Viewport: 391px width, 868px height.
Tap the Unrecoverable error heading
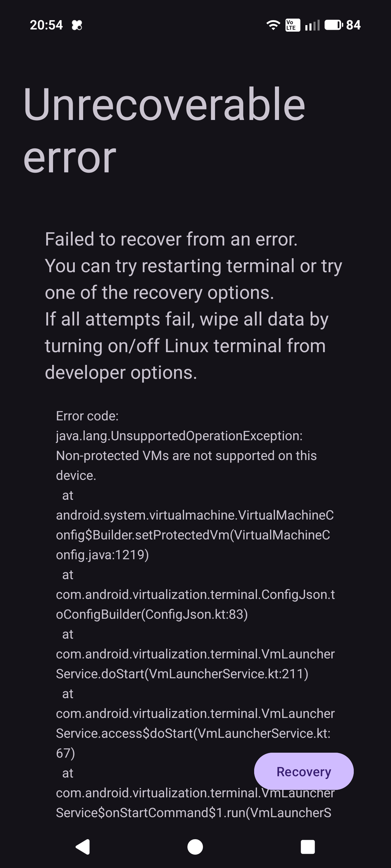coord(164,130)
